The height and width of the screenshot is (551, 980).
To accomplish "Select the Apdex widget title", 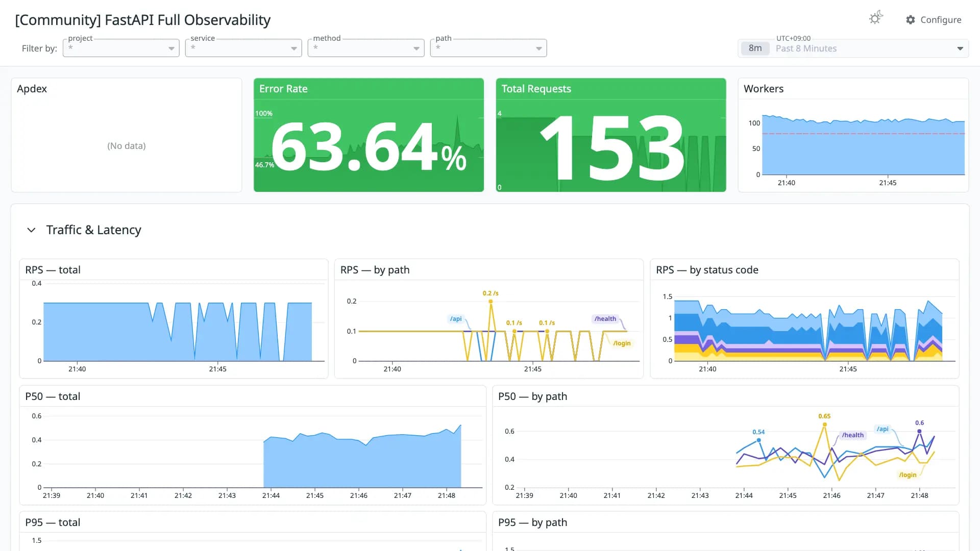I will point(32,89).
